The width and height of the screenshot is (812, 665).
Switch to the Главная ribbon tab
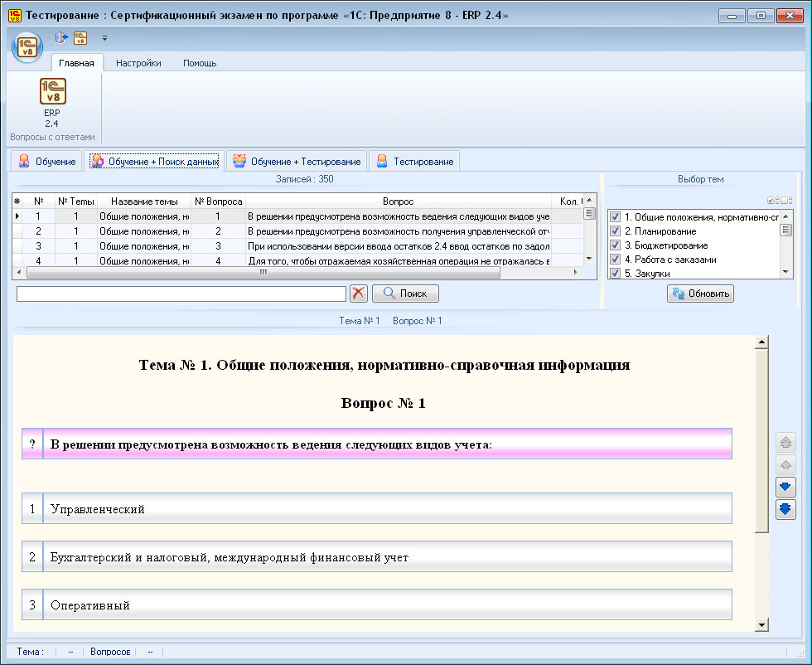[x=76, y=63]
